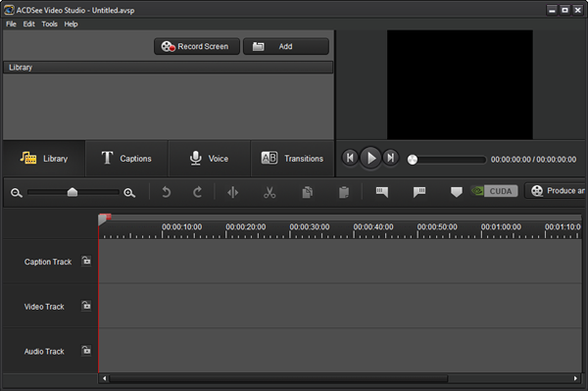588x391 pixels.
Task: Click the timeline scroll right arrow
Action: point(575,378)
